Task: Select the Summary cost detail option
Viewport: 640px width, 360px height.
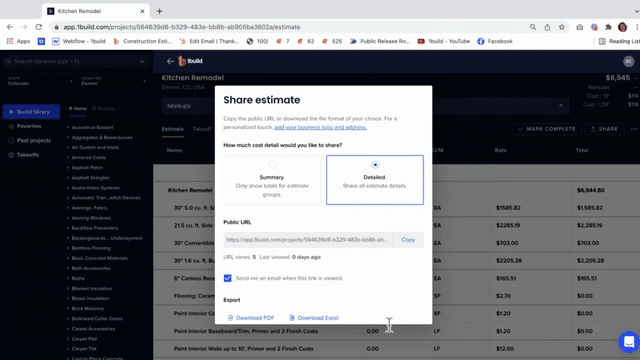Action: point(272,180)
